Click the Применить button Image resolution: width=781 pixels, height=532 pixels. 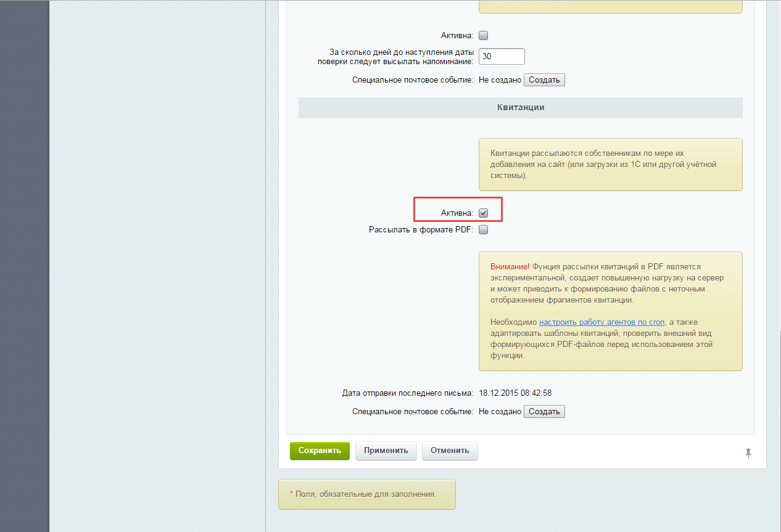click(386, 451)
